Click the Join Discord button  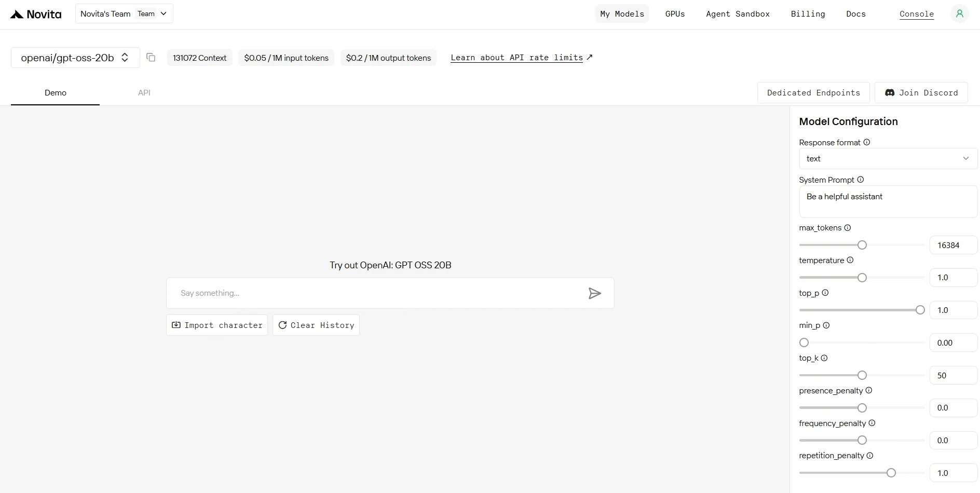(921, 93)
